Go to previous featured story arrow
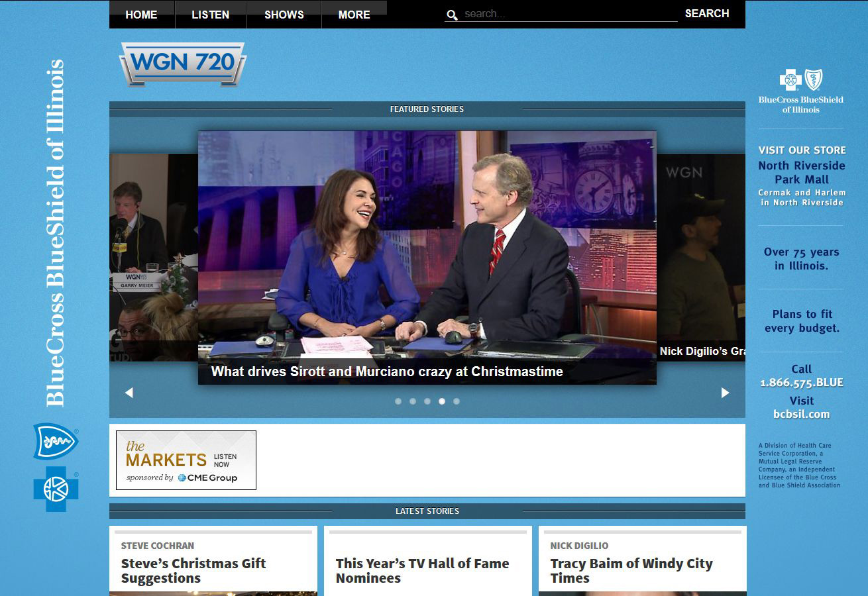868x596 pixels. pyautogui.click(x=129, y=393)
